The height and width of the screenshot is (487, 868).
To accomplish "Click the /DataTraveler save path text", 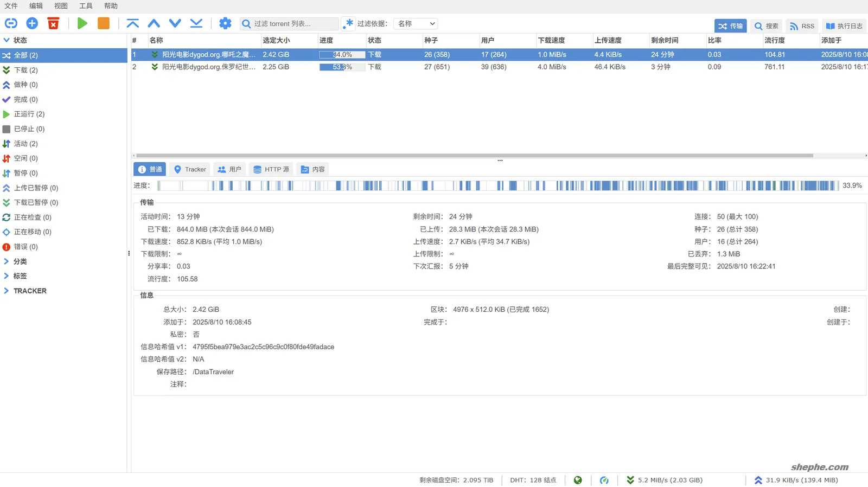I will point(213,372).
